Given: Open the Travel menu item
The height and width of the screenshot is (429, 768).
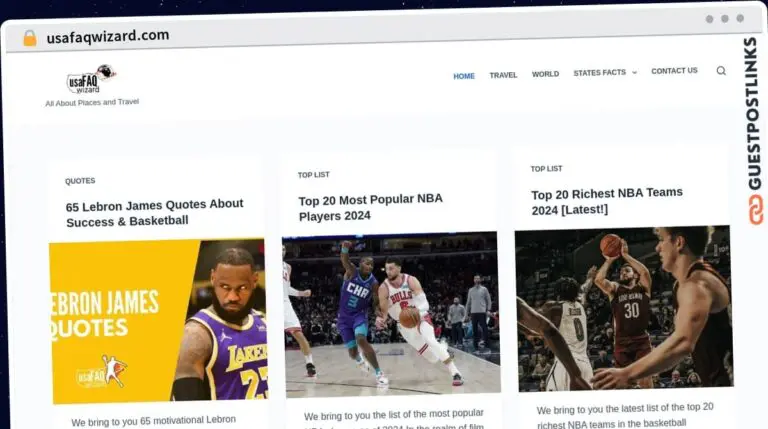Looking at the screenshot, I should (503, 75).
